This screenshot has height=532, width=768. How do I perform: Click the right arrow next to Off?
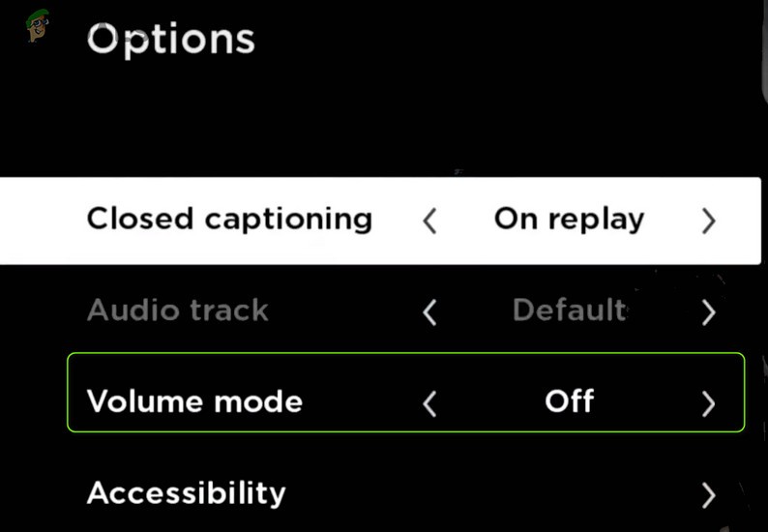[x=708, y=403]
